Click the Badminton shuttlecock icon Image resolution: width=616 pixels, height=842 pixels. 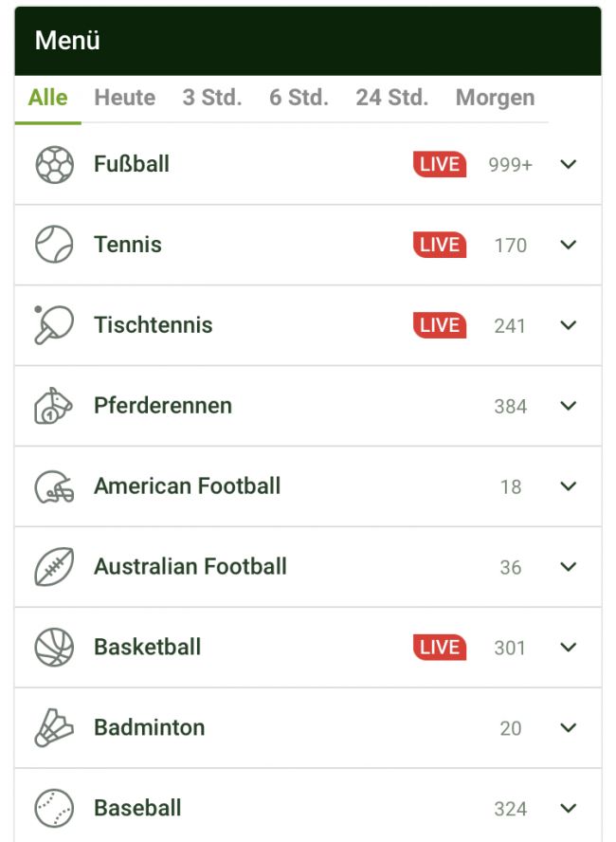[54, 728]
